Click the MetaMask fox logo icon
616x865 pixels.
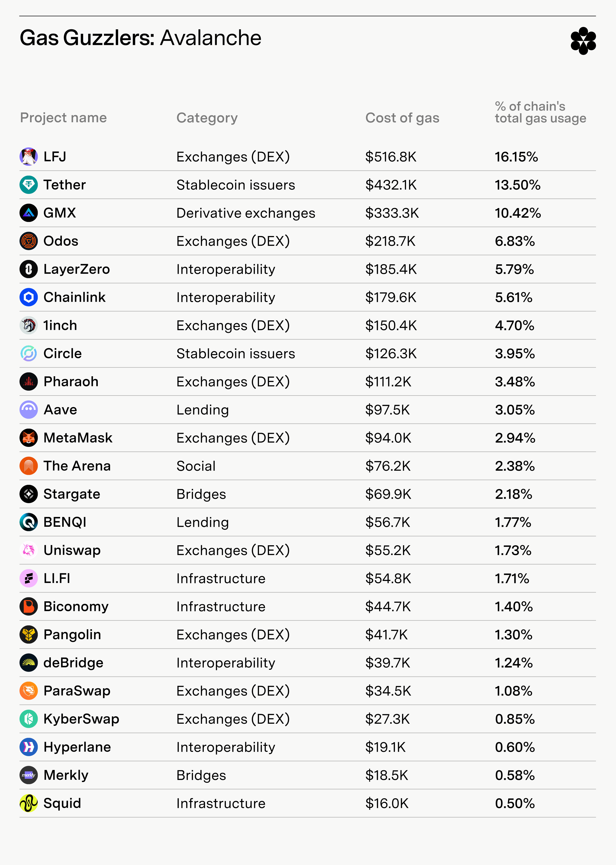click(28, 438)
